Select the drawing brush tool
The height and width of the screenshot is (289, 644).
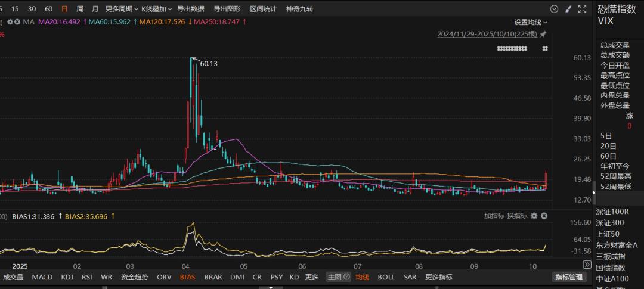click(568, 8)
